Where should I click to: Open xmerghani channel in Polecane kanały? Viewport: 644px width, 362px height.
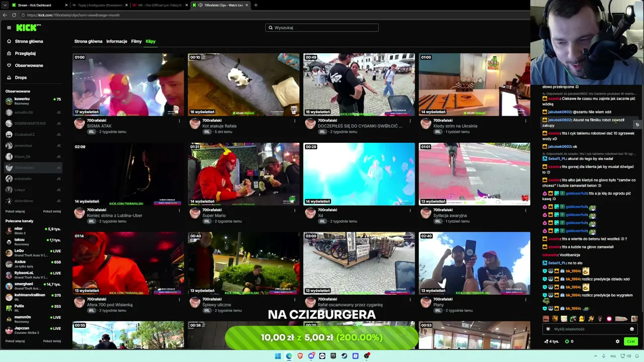pyautogui.click(x=33, y=286)
